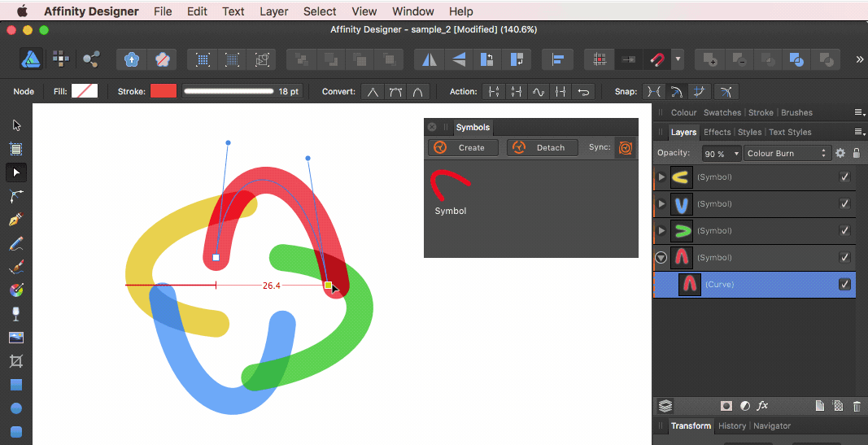This screenshot has width=868, height=445.
Task: Open the layer Opacity 90 % dropdown
Action: click(722, 154)
